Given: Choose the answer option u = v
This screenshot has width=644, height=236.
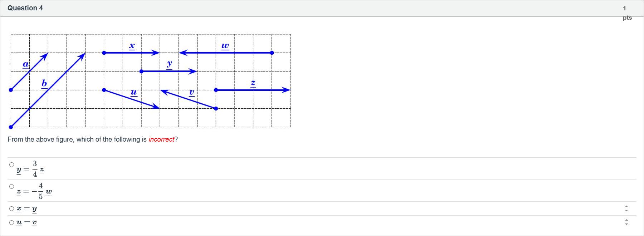Looking at the screenshot, I should click(11, 222).
